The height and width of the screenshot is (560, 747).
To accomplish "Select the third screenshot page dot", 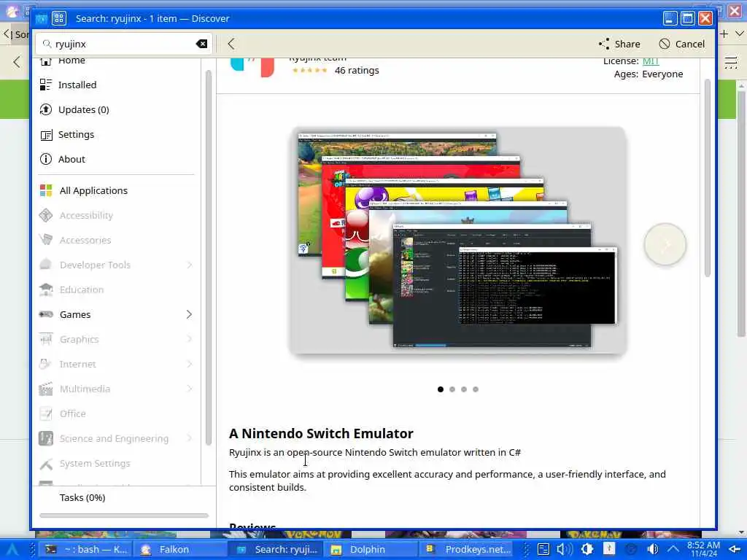I will coord(463,389).
